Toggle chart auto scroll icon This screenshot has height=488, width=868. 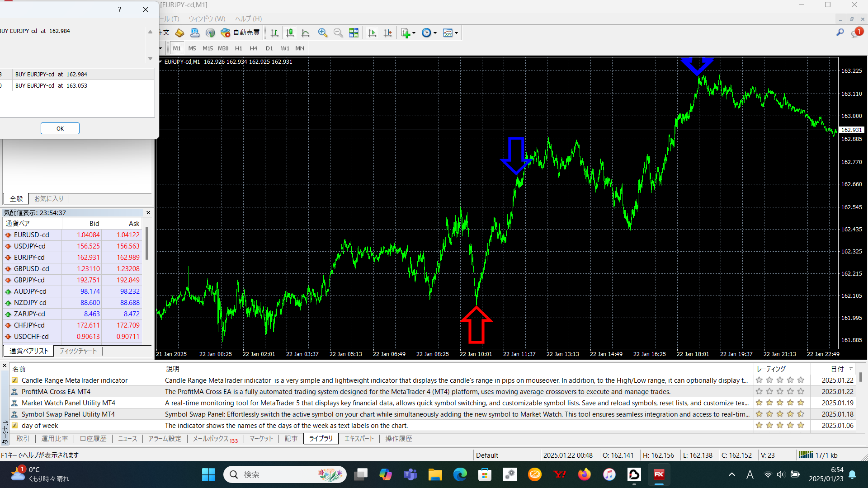click(372, 33)
